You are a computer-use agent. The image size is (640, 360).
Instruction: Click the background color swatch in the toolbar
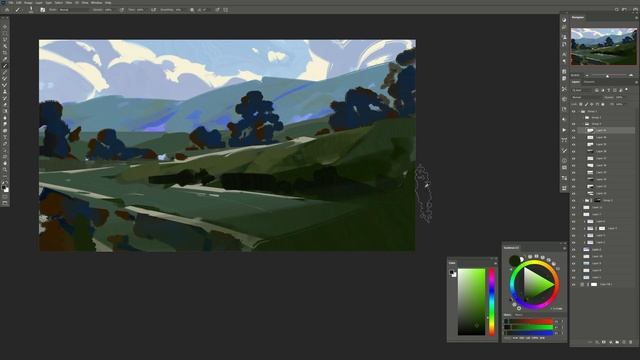click(x=7, y=190)
